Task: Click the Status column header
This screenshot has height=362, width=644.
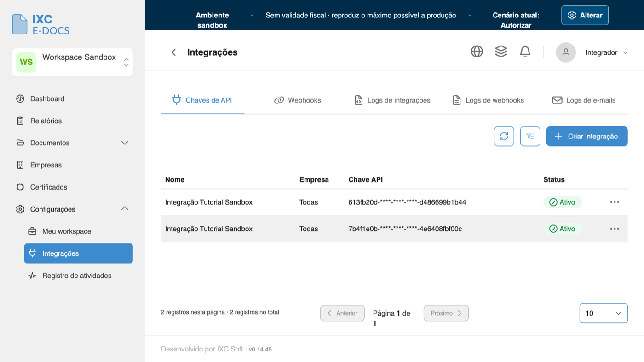Action: click(x=554, y=179)
